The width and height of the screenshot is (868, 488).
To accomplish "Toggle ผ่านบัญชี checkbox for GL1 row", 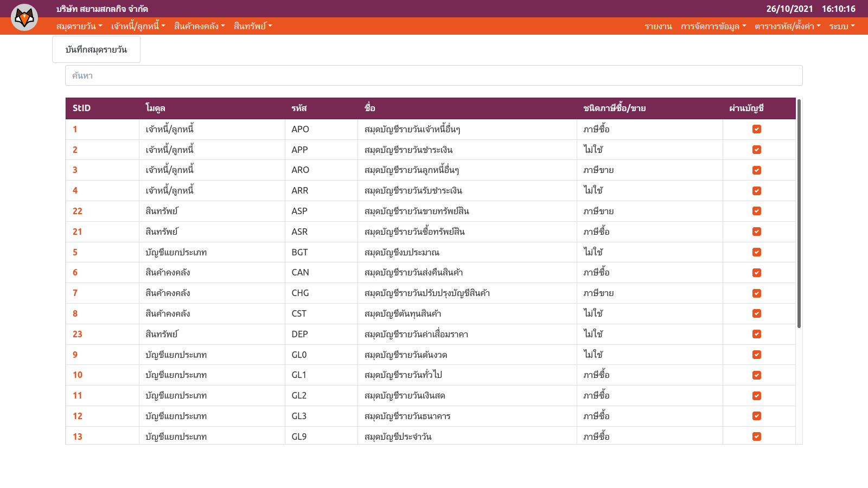I will coord(757,375).
